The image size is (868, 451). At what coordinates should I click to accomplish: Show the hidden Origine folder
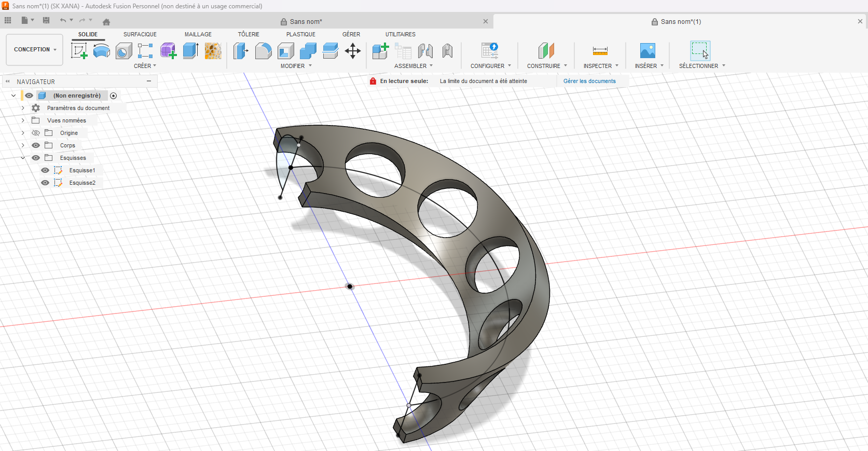[x=36, y=133]
